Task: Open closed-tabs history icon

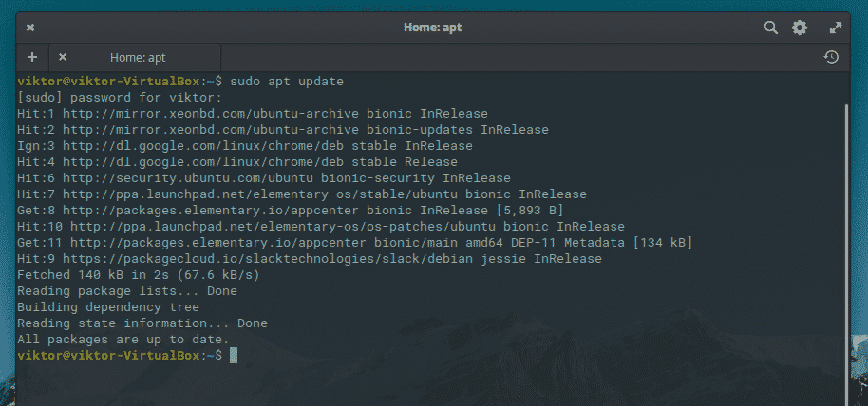Action: coord(831,57)
